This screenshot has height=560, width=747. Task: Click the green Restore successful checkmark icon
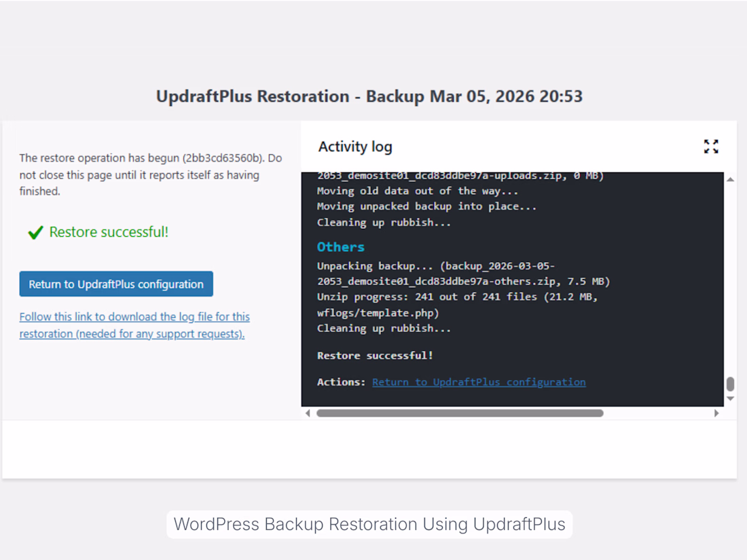(x=35, y=232)
